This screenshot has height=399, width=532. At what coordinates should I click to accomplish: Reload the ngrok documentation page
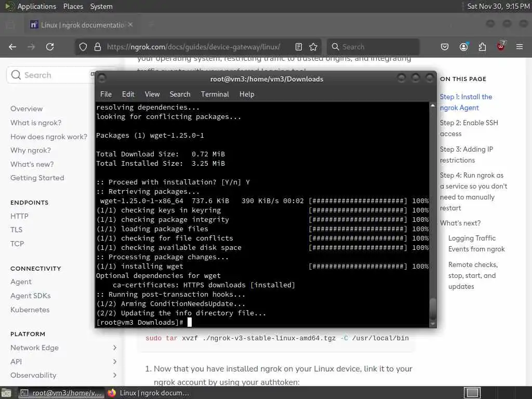point(50,47)
